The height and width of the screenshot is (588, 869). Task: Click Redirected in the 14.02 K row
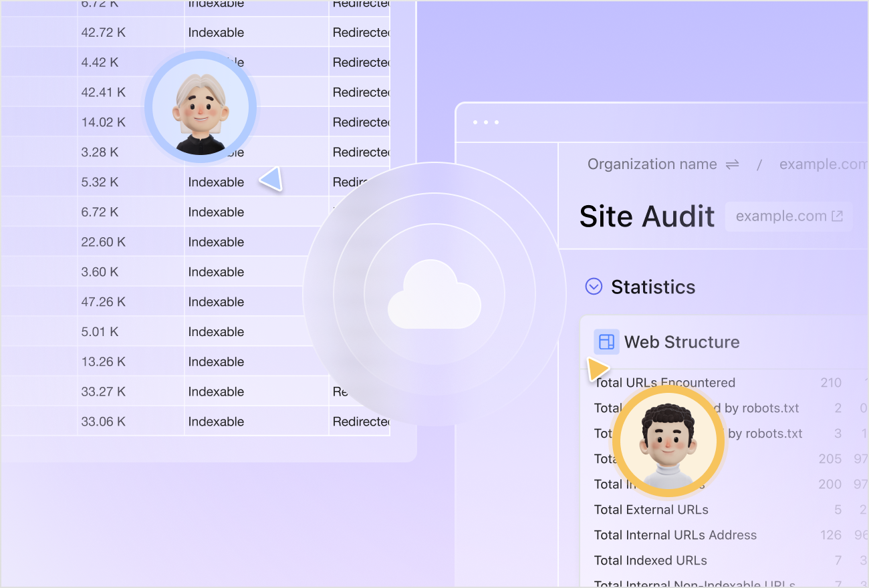[x=361, y=122]
